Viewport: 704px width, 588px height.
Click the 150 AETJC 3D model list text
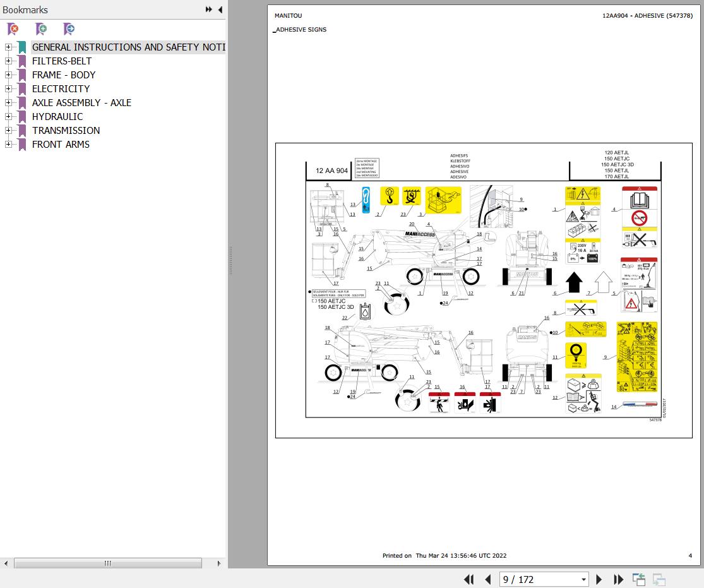click(x=617, y=164)
